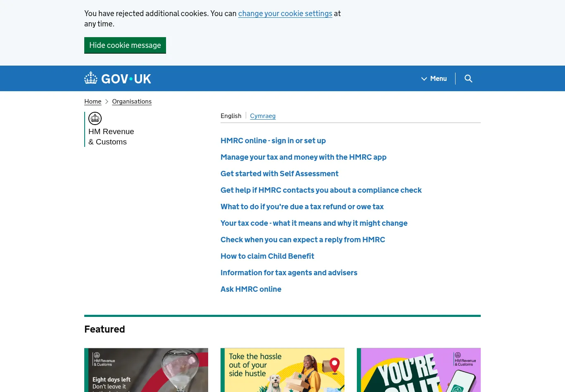This screenshot has width=565, height=392.
Task: Open Ask HMRC online link
Action: point(251,289)
